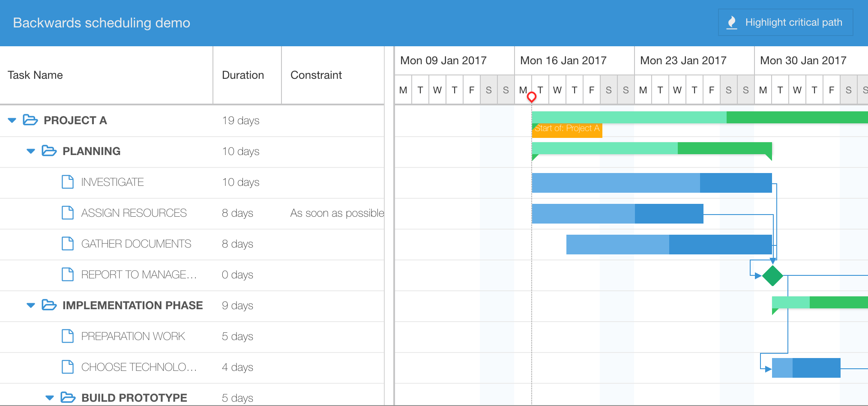Click the flame icon on the critical path button
Image resolution: width=868 pixels, height=406 pixels.
(731, 22)
